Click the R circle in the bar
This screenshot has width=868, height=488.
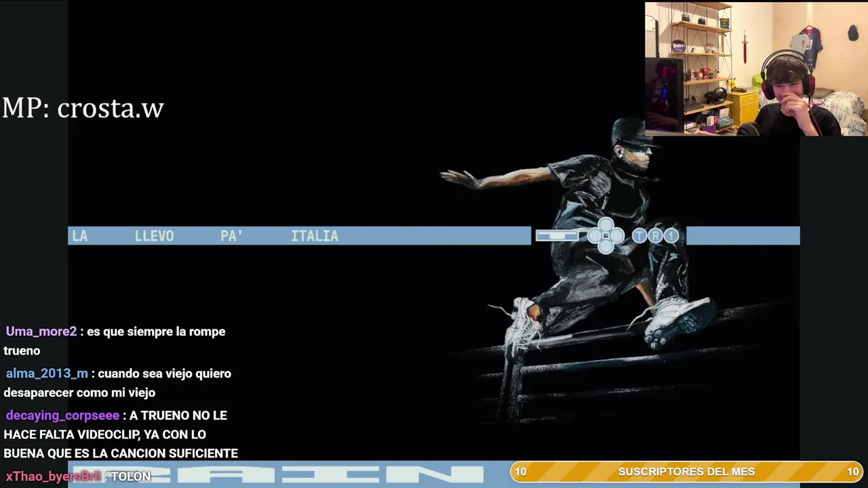[x=655, y=236]
